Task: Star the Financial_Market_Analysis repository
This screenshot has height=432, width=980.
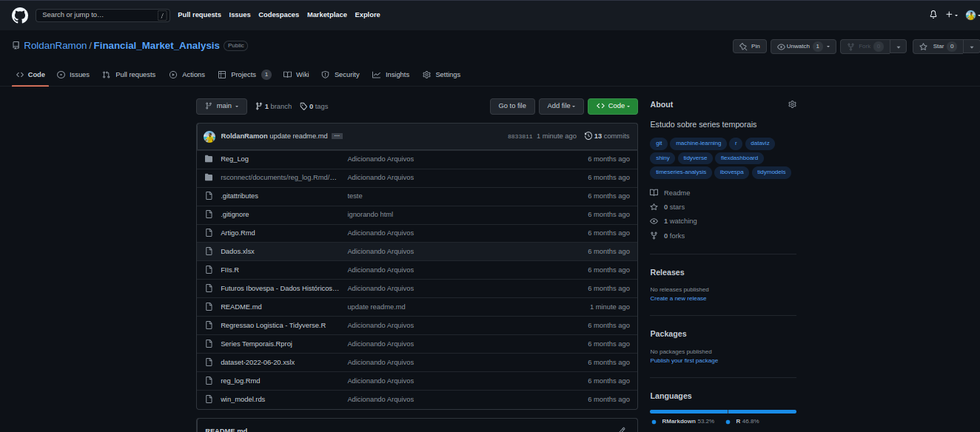Action: pyautogui.click(x=935, y=47)
